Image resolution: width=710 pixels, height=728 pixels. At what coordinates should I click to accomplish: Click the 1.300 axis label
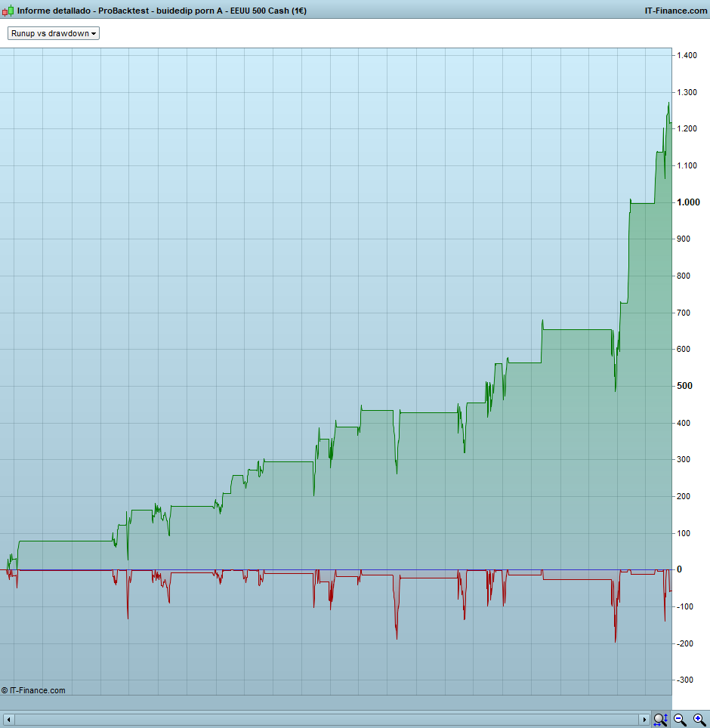687,92
